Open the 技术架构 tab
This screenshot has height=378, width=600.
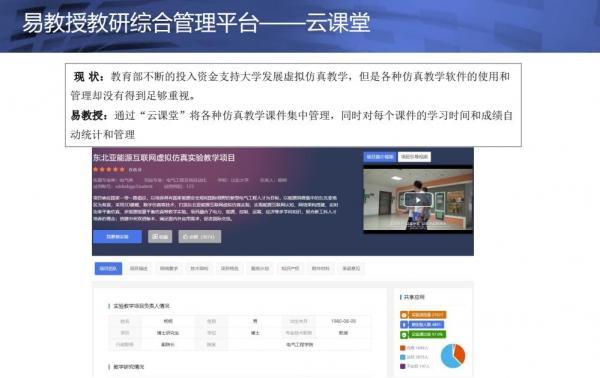(x=199, y=269)
